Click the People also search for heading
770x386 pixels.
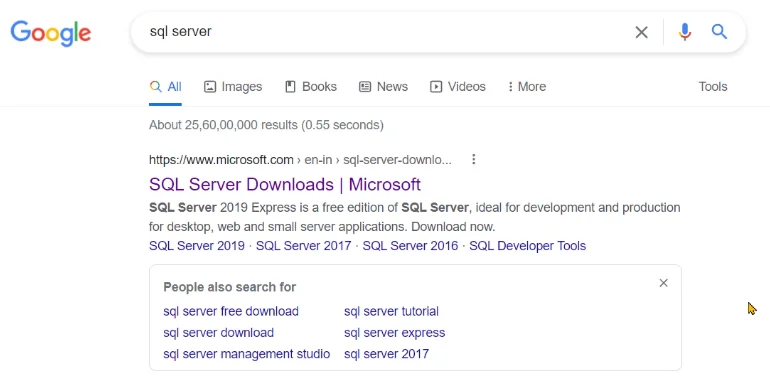click(230, 287)
